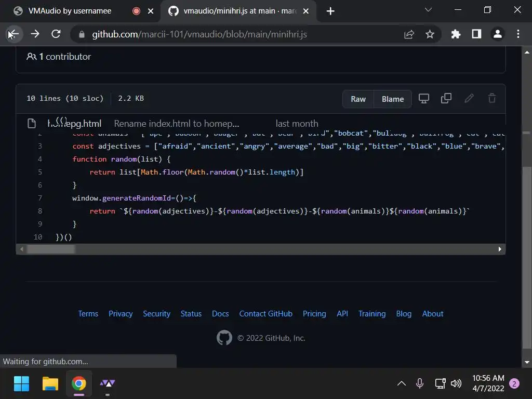Delete this file using trash icon
Image resolution: width=532 pixels, height=399 pixels.
click(x=492, y=98)
